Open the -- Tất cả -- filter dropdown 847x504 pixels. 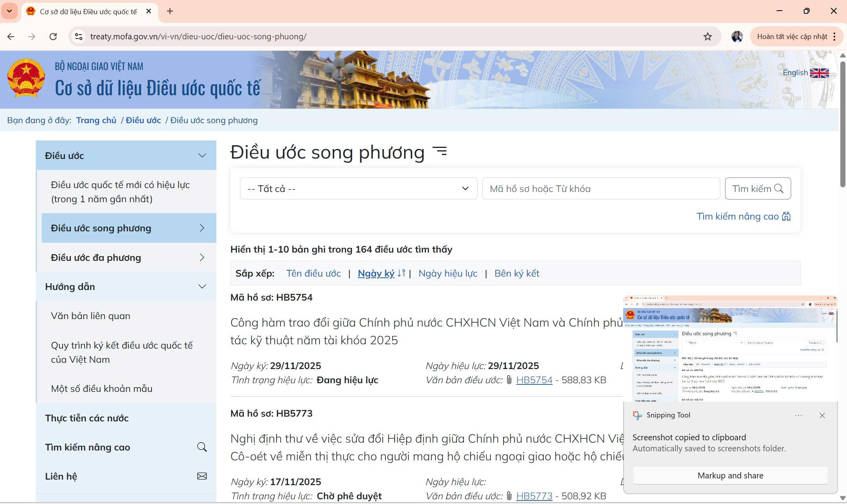[357, 188]
